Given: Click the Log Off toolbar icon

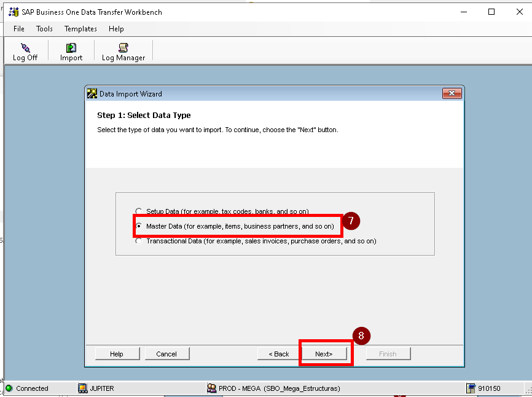Looking at the screenshot, I should [25, 47].
